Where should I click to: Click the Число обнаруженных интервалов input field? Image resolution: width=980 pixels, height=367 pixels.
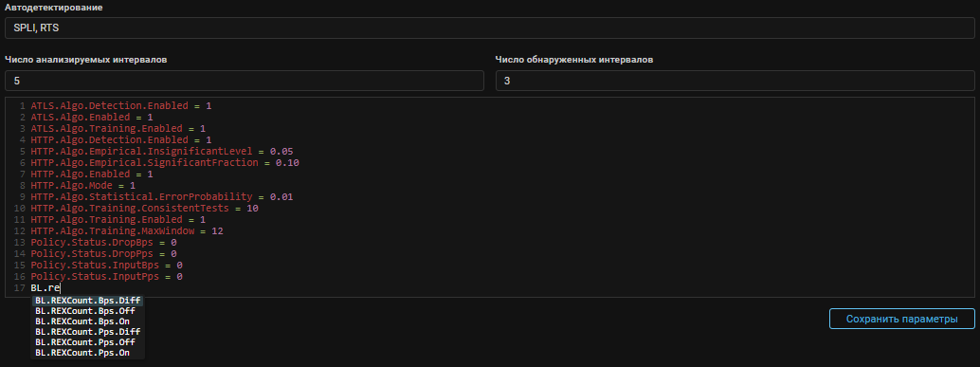point(735,81)
